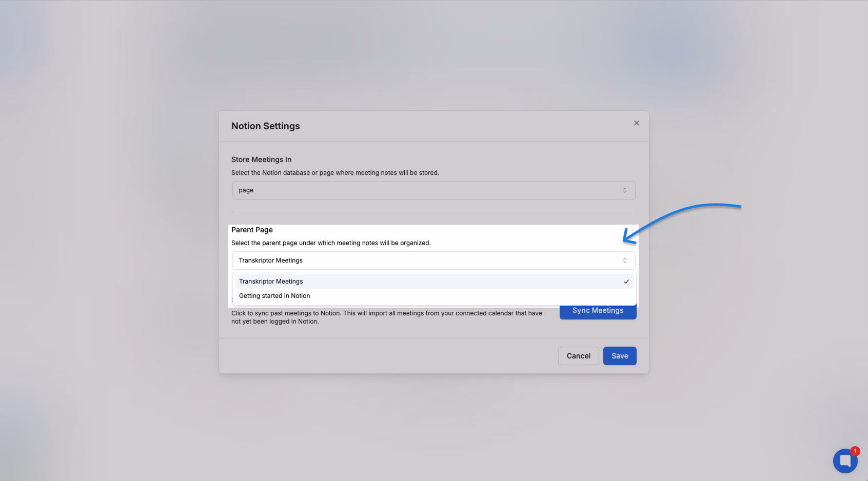This screenshot has width=868, height=481.
Task: Open the Store Meetings In dropdown showing page
Action: (433, 190)
